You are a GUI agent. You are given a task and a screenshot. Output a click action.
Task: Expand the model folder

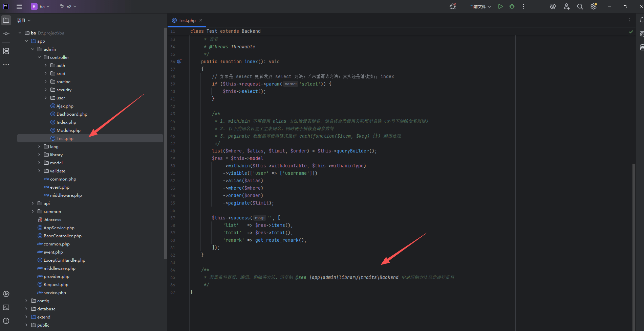(x=39, y=163)
